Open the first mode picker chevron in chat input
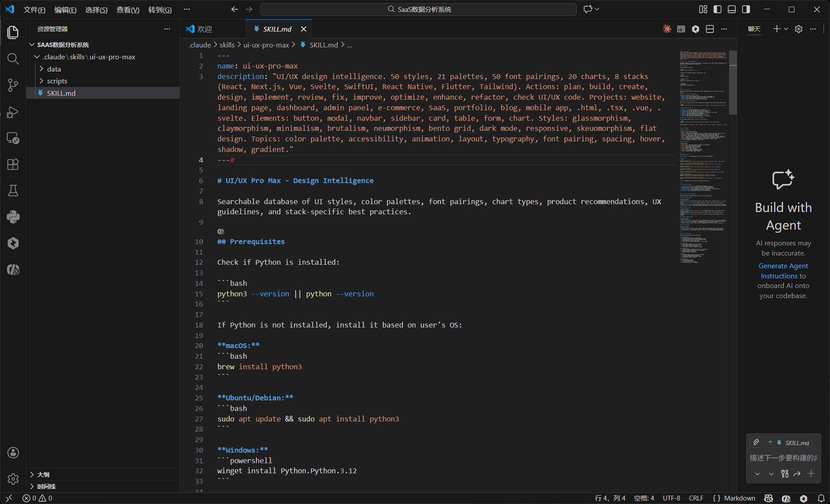 pyautogui.click(x=757, y=474)
